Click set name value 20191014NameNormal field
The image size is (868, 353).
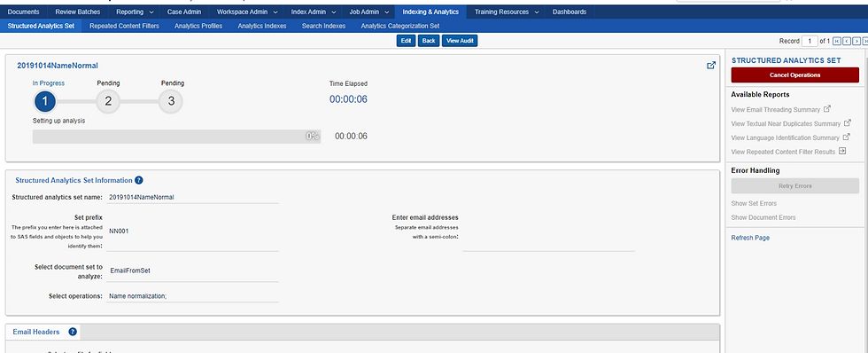click(x=193, y=197)
